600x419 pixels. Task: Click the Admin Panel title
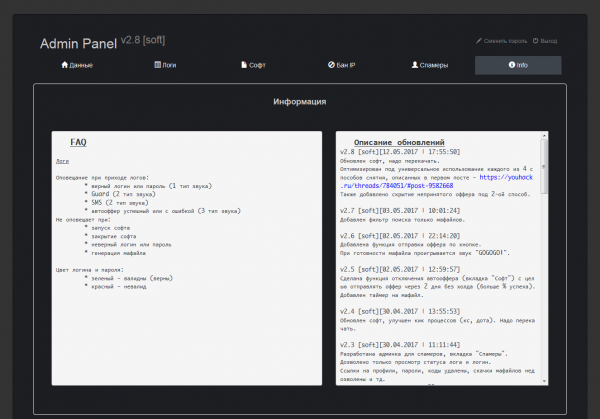pos(78,44)
